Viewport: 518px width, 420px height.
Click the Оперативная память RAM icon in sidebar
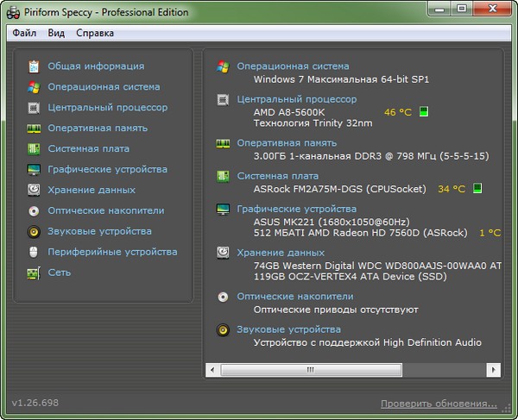(34, 129)
